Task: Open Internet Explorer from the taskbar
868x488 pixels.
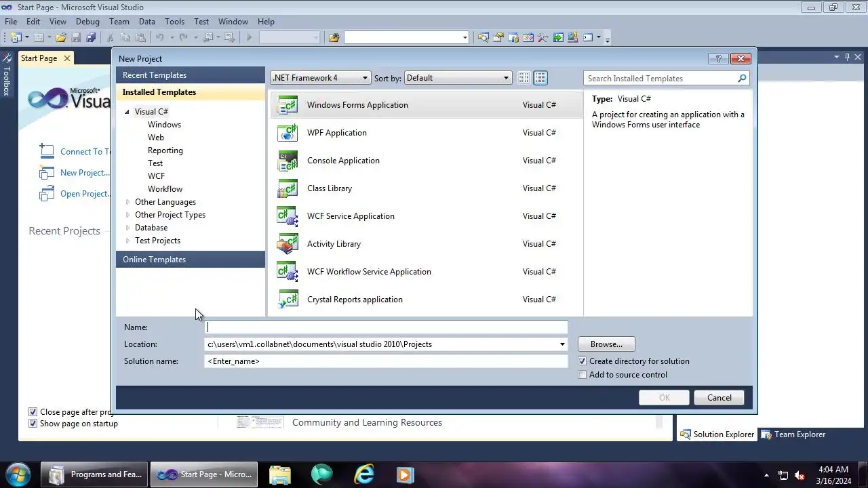Action: pyautogui.click(x=364, y=474)
